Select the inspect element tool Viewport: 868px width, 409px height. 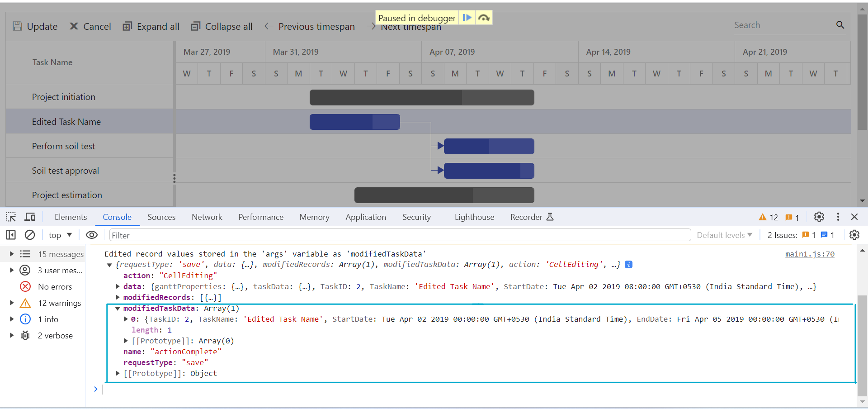10,217
